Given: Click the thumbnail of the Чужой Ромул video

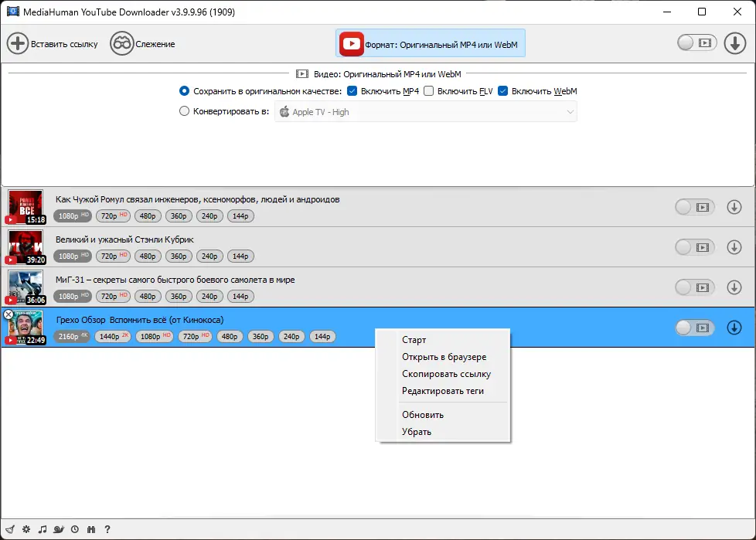Looking at the screenshot, I should pos(26,206).
